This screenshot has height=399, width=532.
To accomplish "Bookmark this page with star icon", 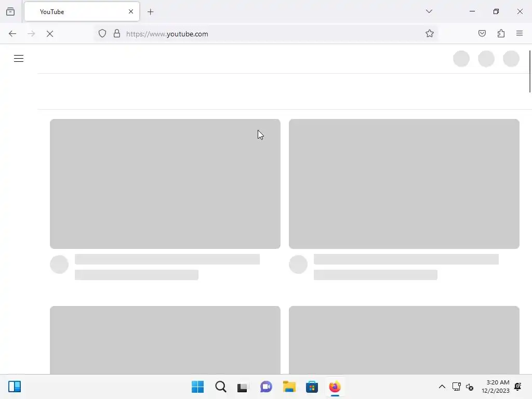I will pyautogui.click(x=430, y=33).
